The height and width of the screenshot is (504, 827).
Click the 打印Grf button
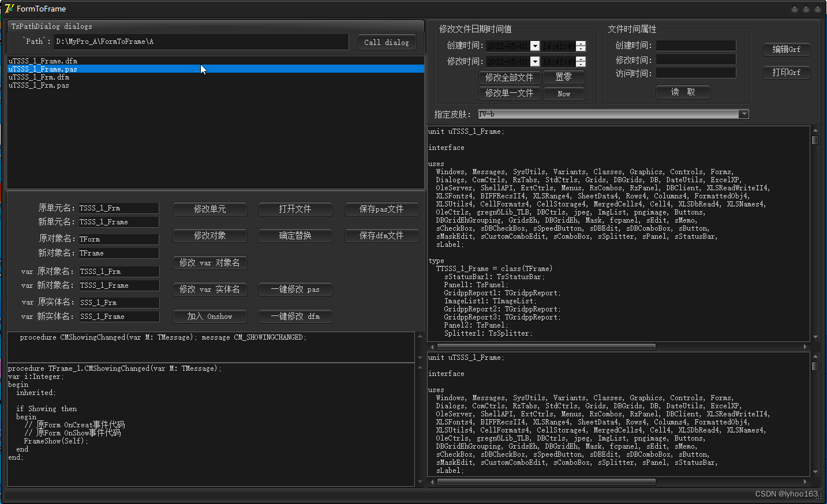click(x=787, y=72)
